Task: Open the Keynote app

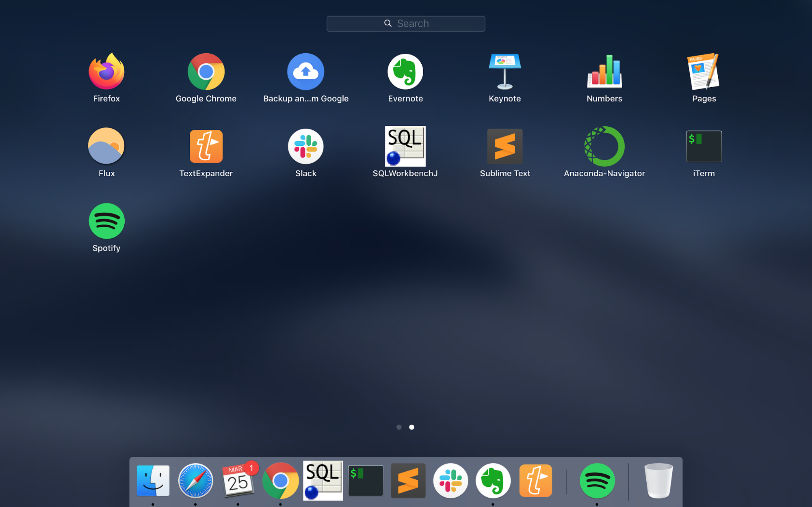Action: (505, 71)
